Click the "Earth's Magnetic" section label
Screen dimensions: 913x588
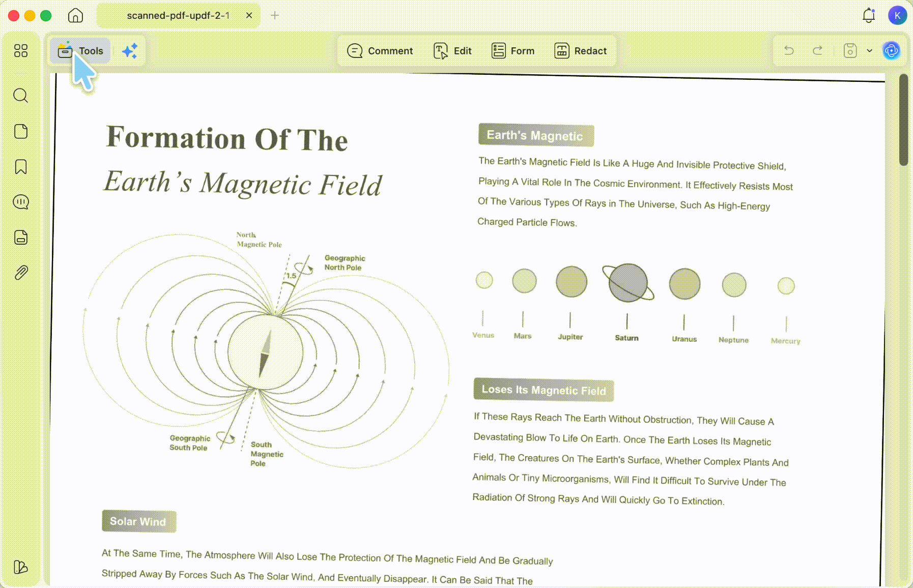(536, 135)
